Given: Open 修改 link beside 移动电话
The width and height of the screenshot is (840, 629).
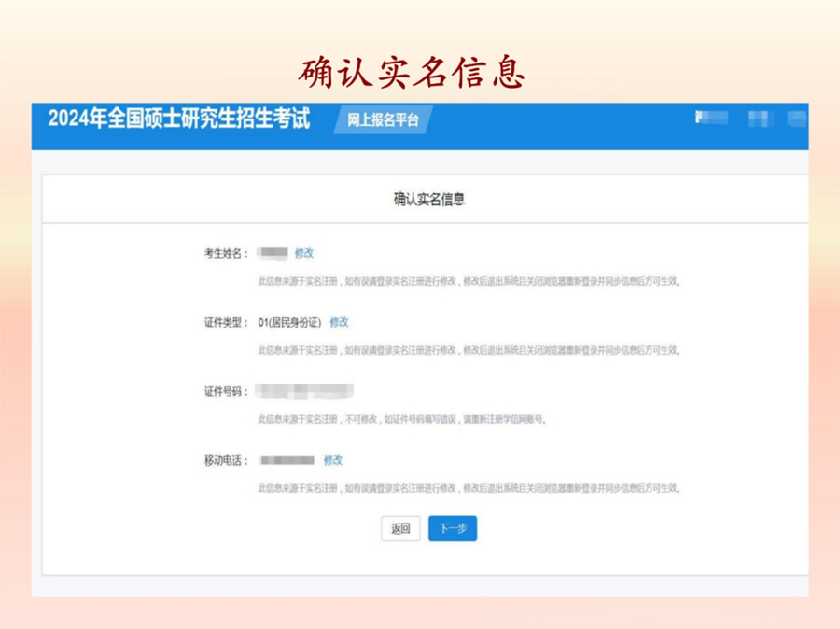Looking at the screenshot, I should click(x=333, y=460).
